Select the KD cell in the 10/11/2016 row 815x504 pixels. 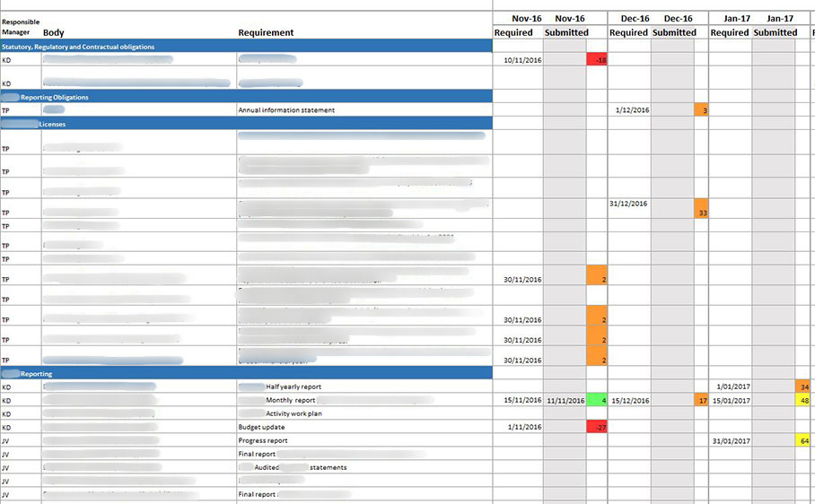tap(21, 60)
